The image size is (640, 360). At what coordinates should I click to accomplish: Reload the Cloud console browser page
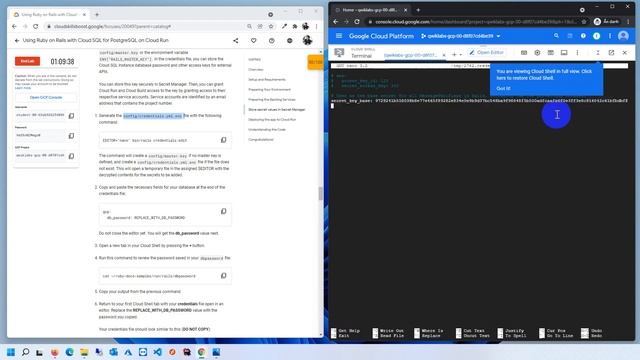(357, 22)
